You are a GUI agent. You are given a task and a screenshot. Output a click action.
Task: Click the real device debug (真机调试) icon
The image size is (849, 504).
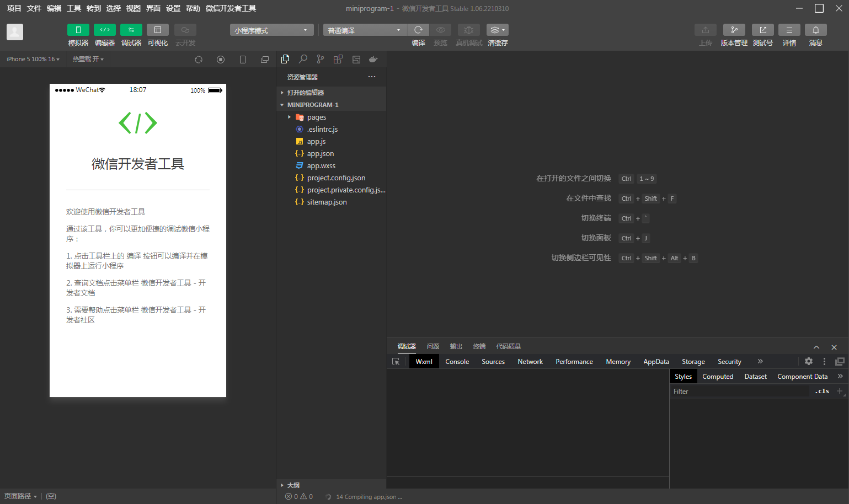[469, 30]
